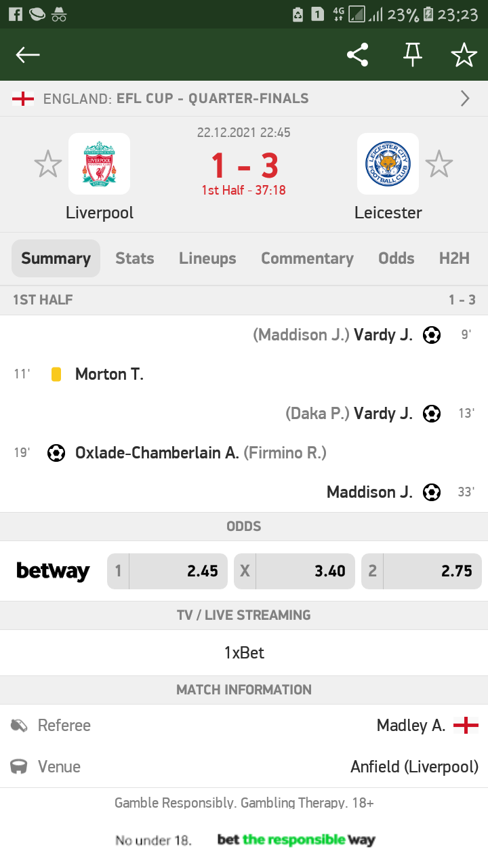Open the Commentary tab
This screenshot has height=868, width=488.
pyautogui.click(x=307, y=258)
